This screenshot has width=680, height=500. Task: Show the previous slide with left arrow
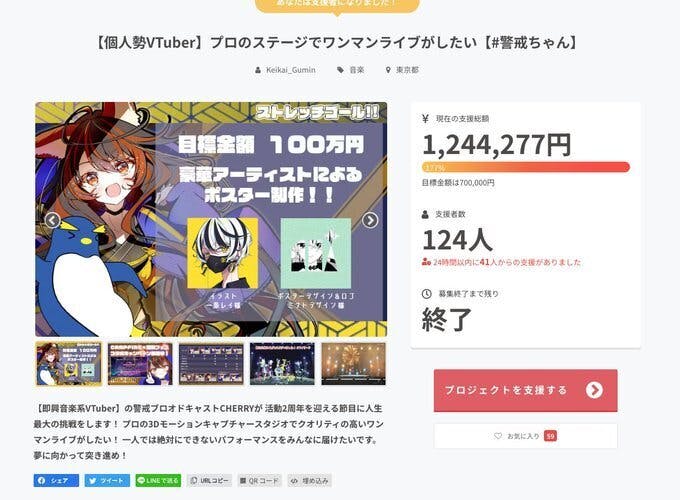(x=52, y=220)
